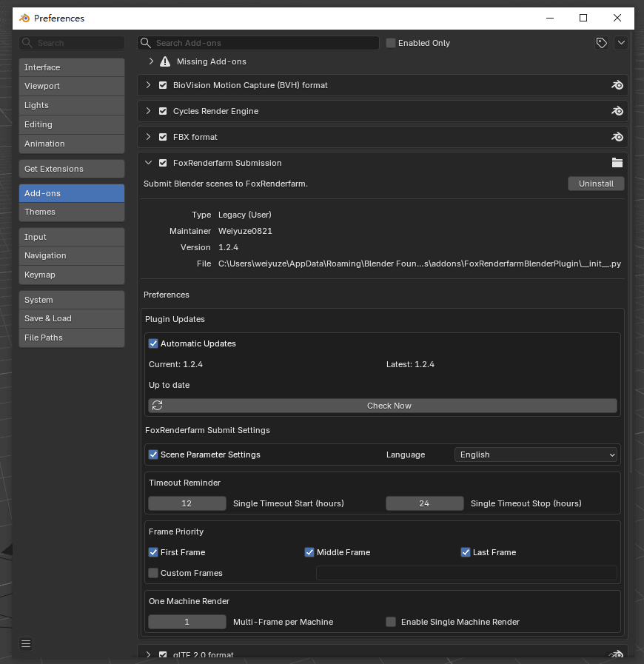Click the Blender logo icon on FBX row
Image resolution: width=644 pixels, height=664 pixels.
[x=617, y=137]
